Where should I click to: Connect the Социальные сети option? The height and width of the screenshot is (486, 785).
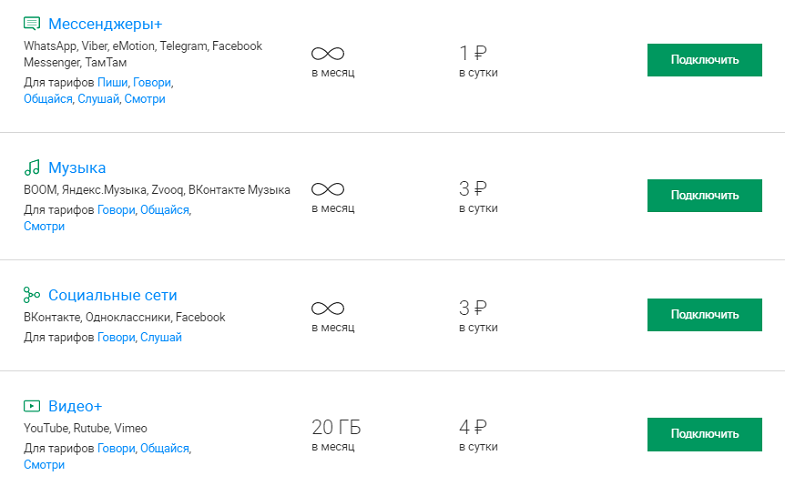tap(704, 315)
